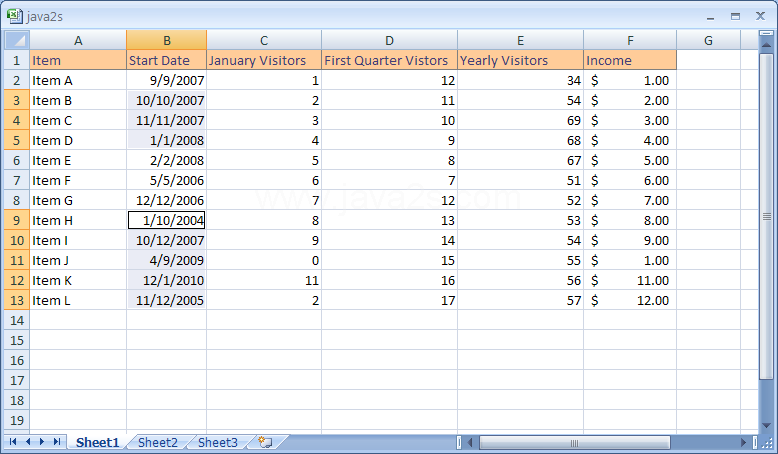Select date cell '9/9/2007'
This screenshot has width=778, height=454.
tap(167, 80)
